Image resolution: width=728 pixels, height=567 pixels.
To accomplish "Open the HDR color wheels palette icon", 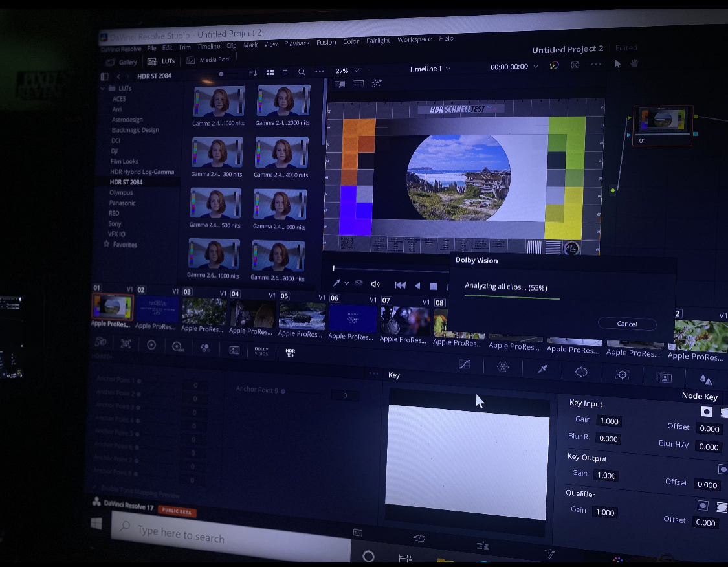I will (177, 346).
